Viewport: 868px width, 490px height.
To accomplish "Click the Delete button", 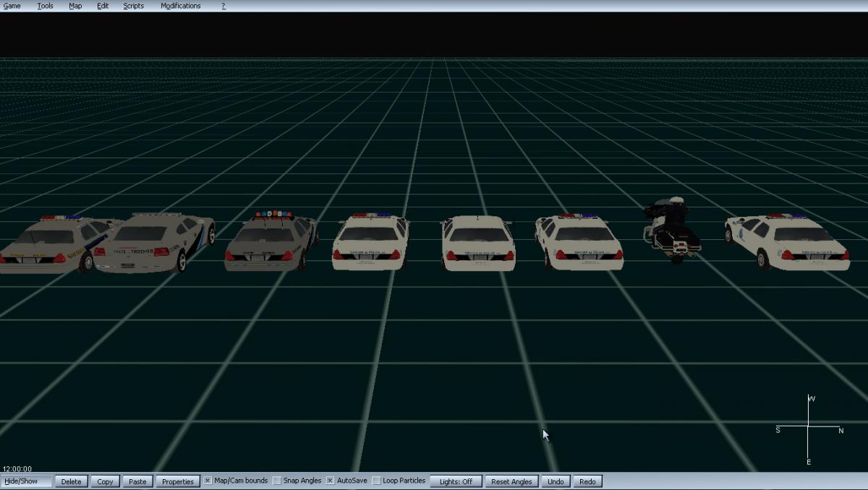I will coord(71,481).
